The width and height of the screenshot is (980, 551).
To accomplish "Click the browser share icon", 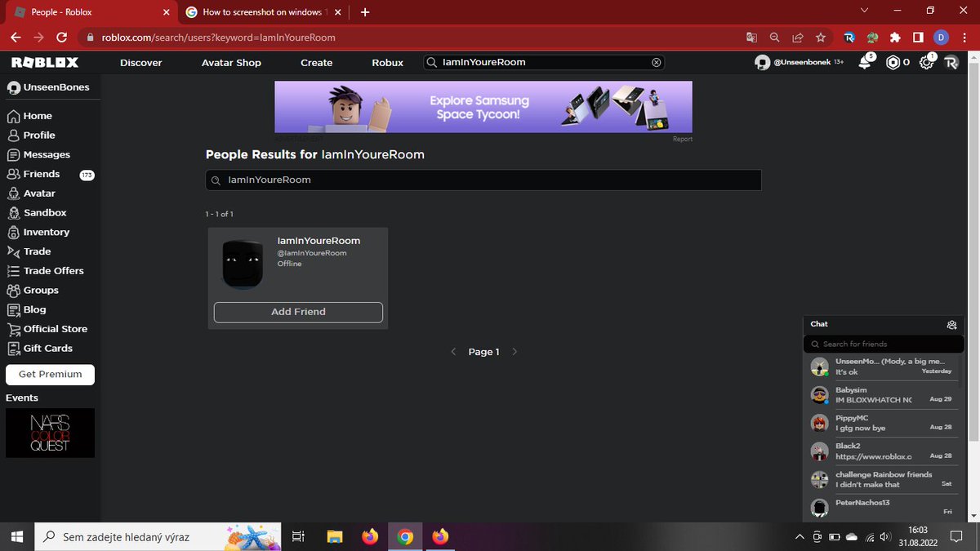I will click(x=798, y=37).
